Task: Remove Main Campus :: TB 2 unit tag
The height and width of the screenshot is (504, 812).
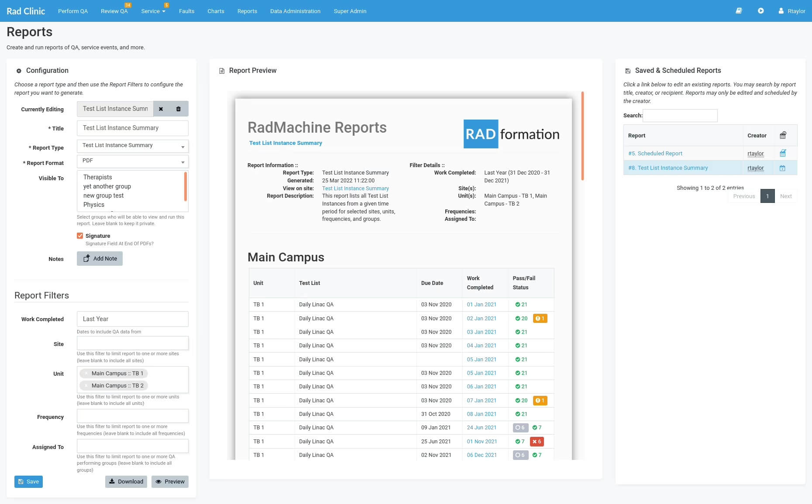Action: tap(86, 386)
